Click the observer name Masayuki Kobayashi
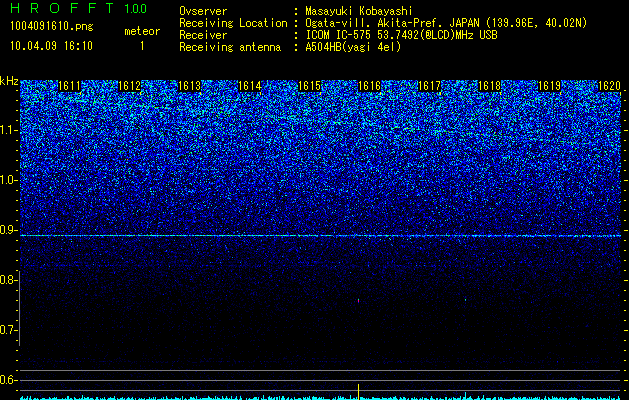 point(358,11)
